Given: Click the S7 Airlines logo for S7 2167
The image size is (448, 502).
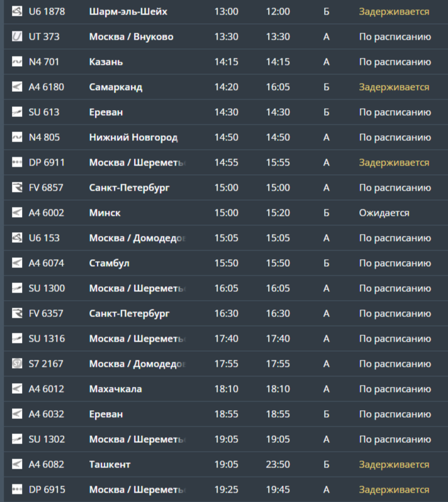Looking at the screenshot, I should coord(17,364).
